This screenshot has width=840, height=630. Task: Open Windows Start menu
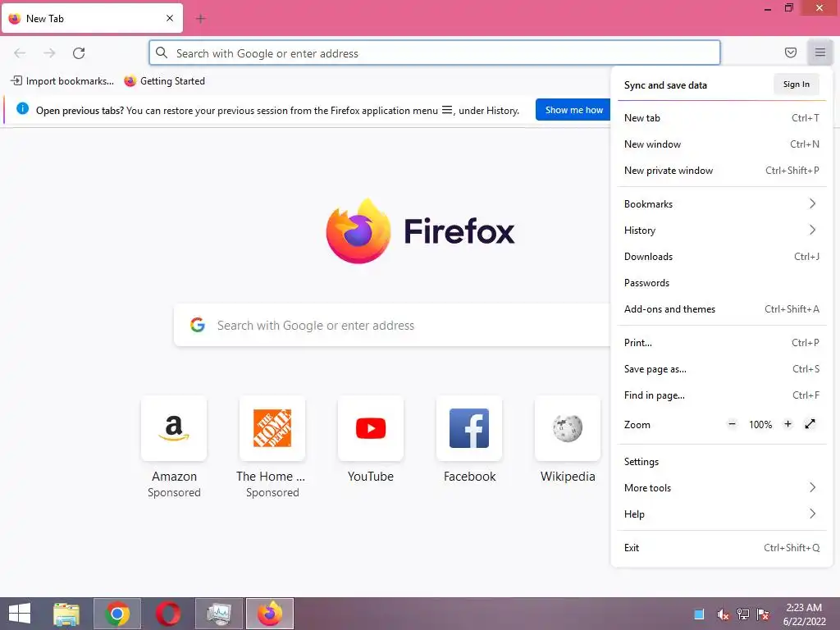[20, 614]
